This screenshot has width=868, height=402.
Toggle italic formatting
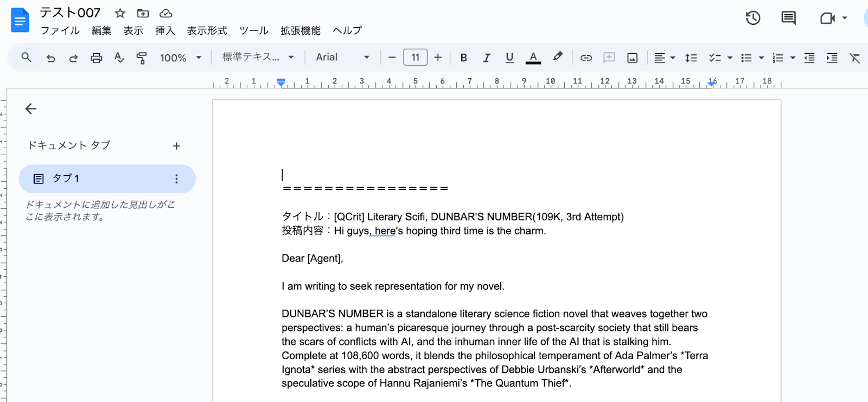[487, 58]
